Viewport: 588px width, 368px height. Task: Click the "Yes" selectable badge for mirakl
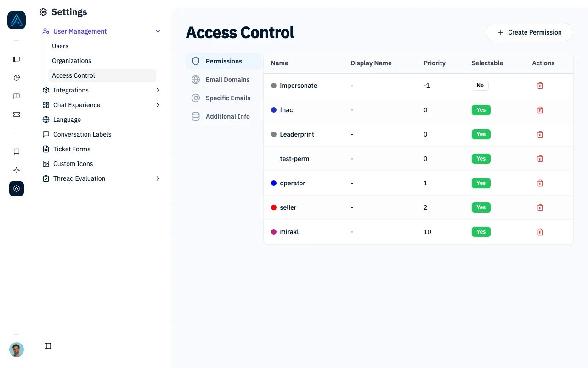[x=481, y=232]
